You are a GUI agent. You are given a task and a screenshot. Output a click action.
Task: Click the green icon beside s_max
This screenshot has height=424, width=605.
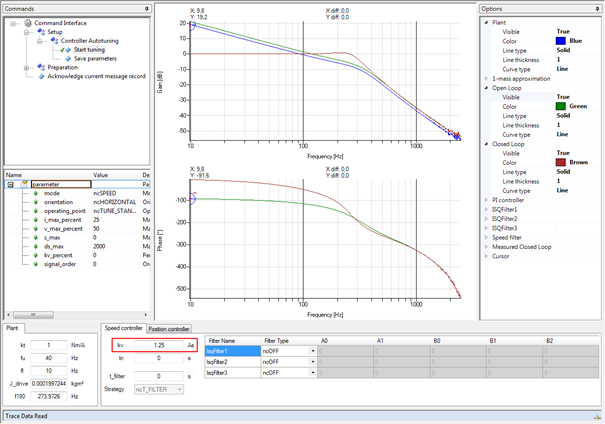click(36, 238)
